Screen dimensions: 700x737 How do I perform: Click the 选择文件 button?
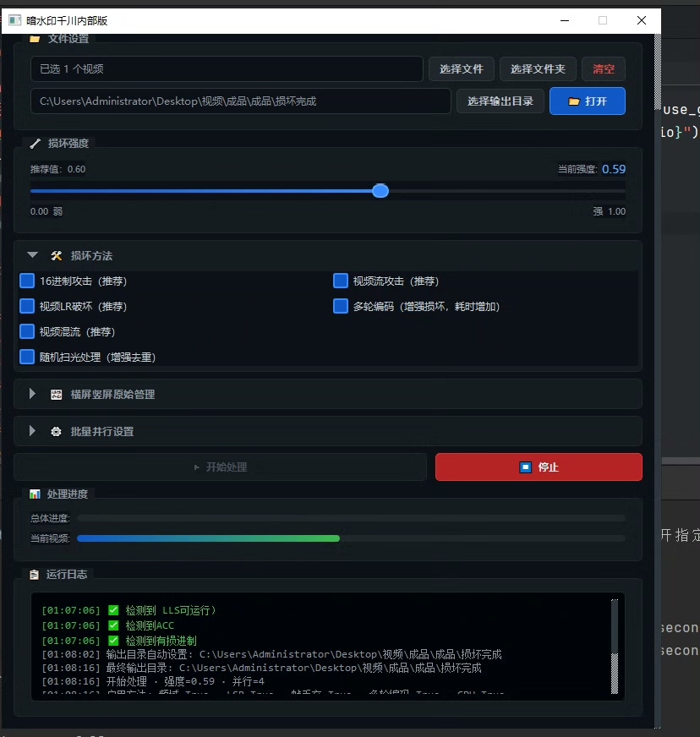[462, 69]
